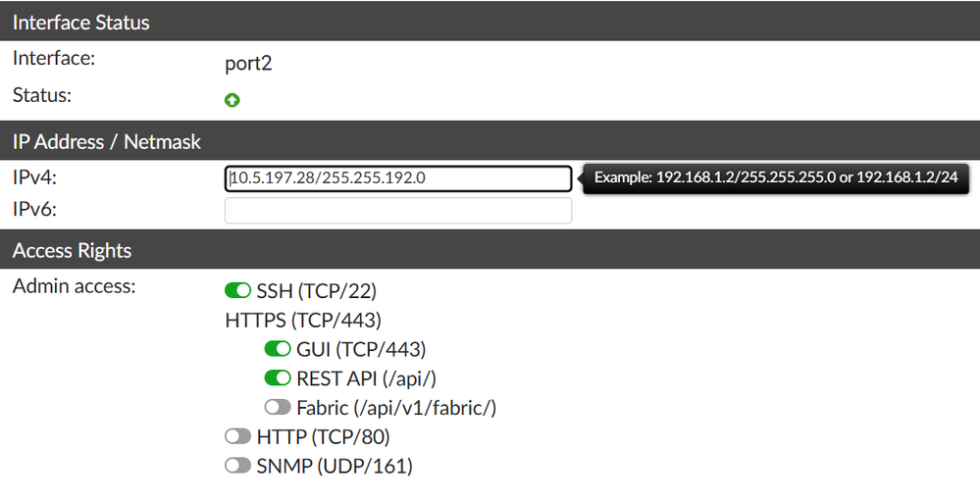The width and height of the screenshot is (980, 499).
Task: Click the IPv4 field label
Action: [36, 176]
